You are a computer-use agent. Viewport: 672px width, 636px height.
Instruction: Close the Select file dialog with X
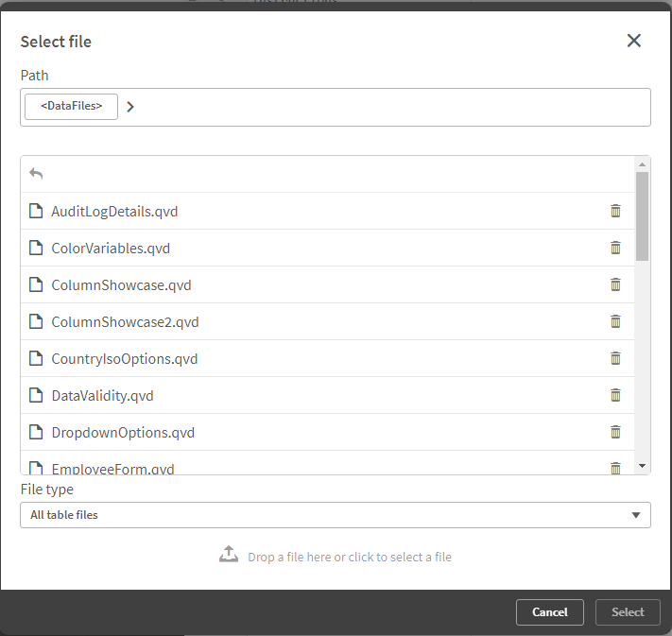coord(634,41)
